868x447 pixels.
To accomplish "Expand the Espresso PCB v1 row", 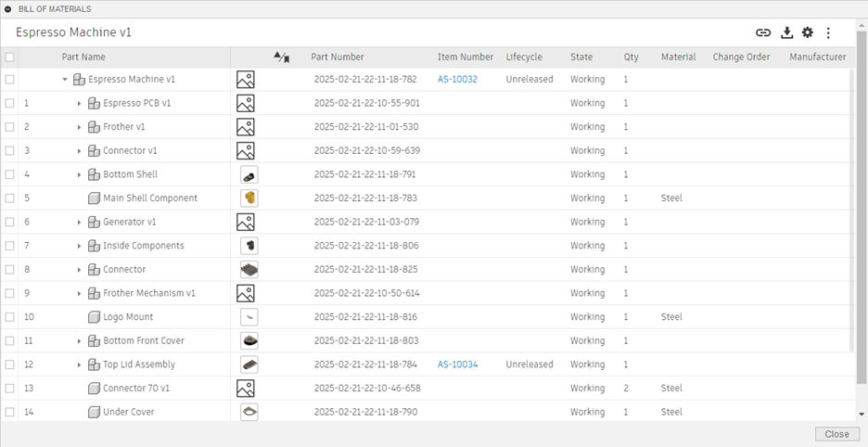I will 80,104.
